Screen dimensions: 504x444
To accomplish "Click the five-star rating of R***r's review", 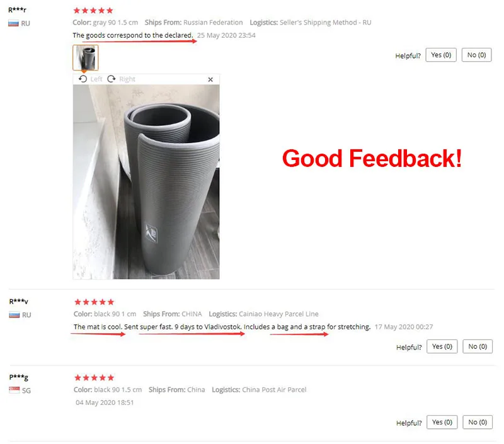I will click(x=93, y=11).
